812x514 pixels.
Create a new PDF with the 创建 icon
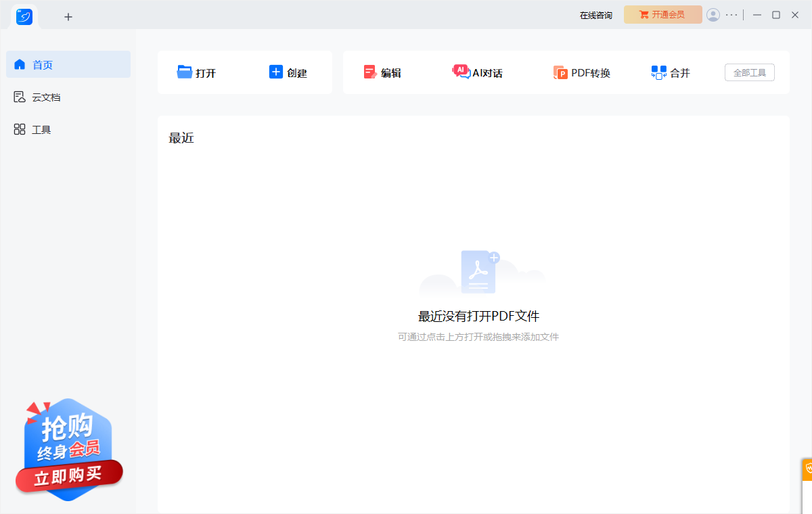(x=290, y=72)
